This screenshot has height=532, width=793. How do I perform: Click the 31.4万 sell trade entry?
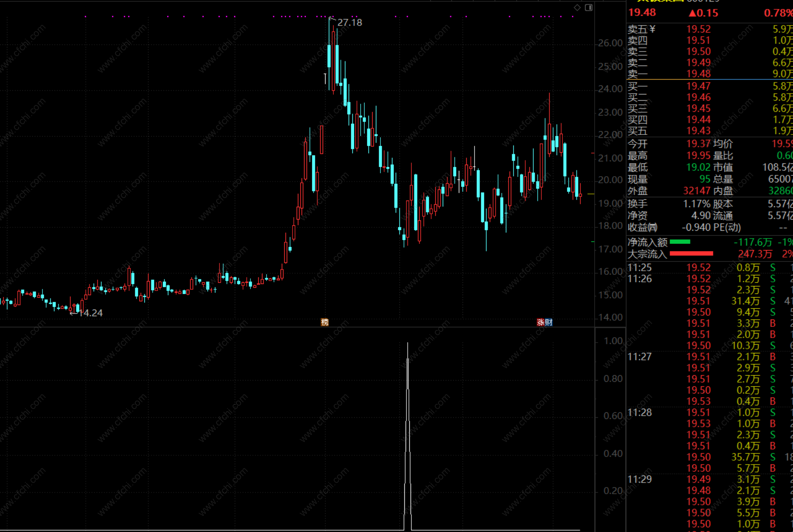click(745, 301)
